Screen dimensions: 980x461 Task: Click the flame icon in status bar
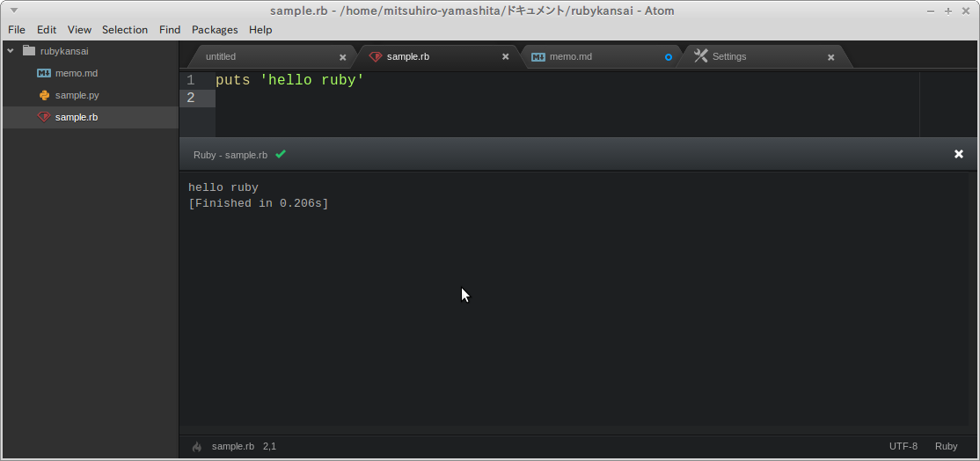click(198, 447)
